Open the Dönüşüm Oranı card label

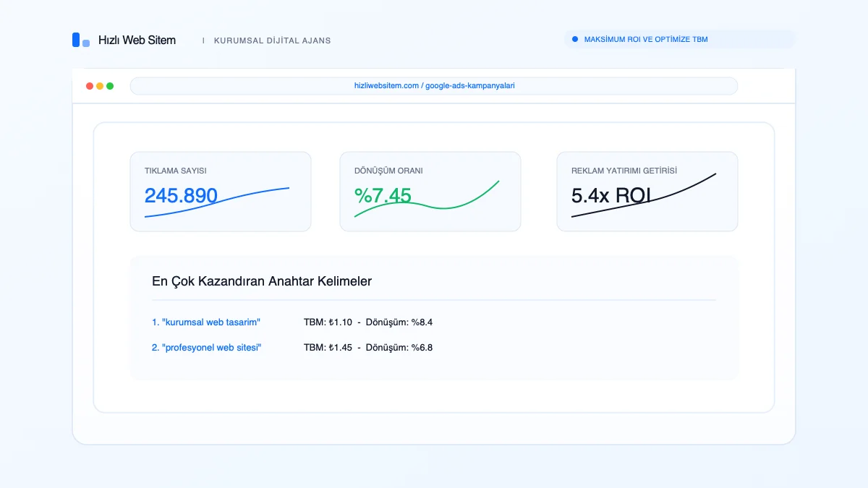point(388,171)
